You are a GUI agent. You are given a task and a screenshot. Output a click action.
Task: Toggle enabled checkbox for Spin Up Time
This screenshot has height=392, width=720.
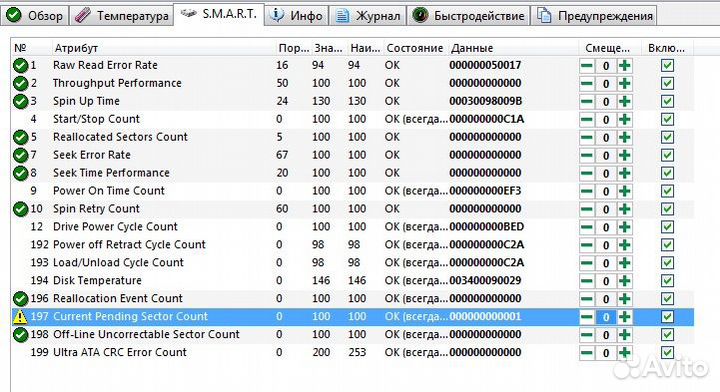667,101
